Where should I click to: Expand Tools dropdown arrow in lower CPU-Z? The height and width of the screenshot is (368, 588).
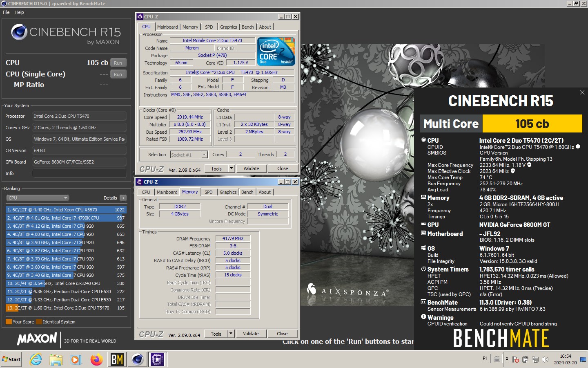pos(231,334)
